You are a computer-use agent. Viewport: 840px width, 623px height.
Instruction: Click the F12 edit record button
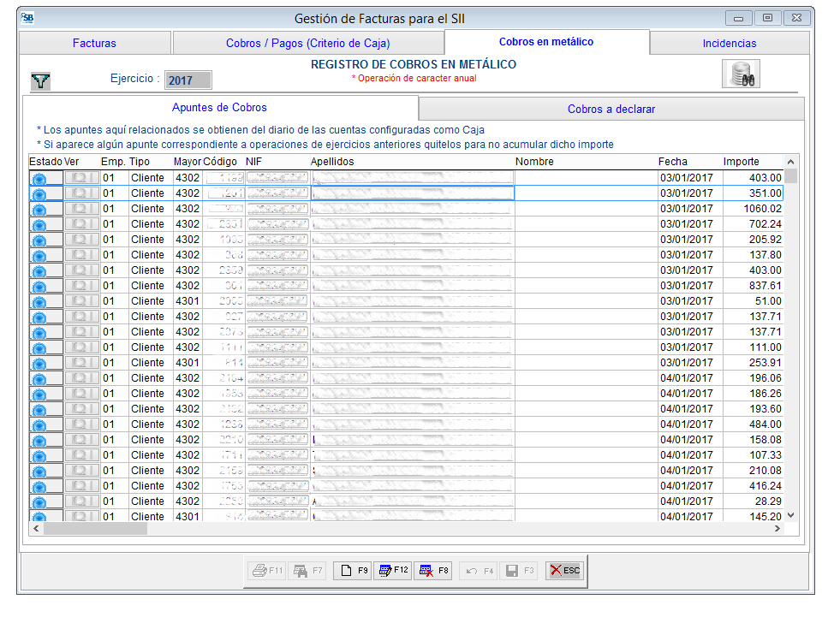393,570
